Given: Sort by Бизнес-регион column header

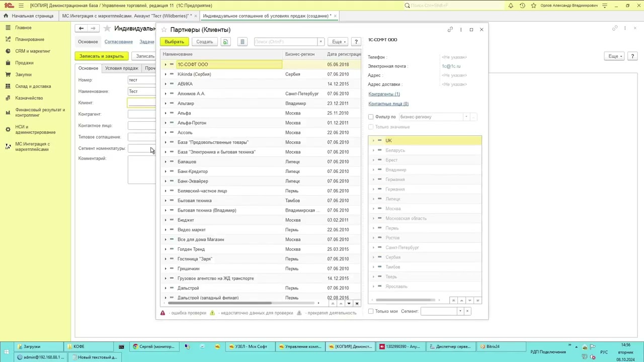Looking at the screenshot, I should coord(303,54).
